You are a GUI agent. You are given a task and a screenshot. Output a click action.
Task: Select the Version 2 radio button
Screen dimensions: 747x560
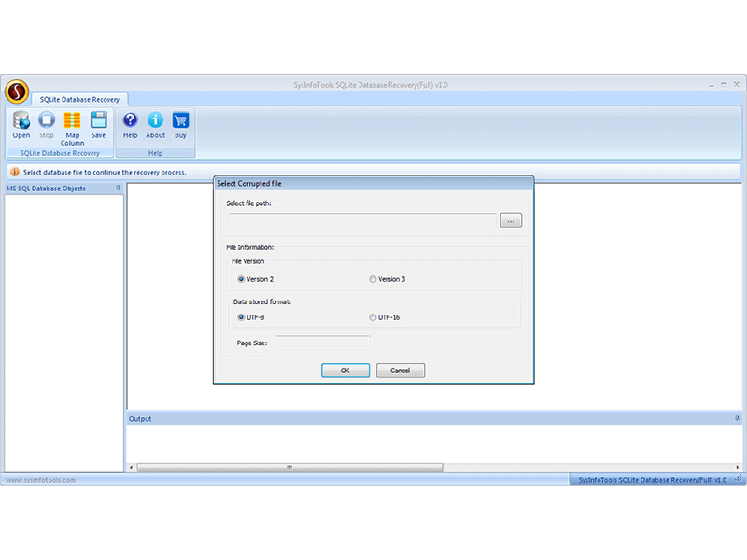point(241,279)
